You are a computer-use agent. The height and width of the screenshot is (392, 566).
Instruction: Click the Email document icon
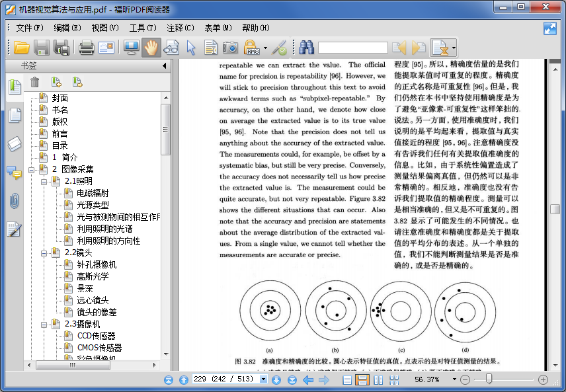click(106, 48)
